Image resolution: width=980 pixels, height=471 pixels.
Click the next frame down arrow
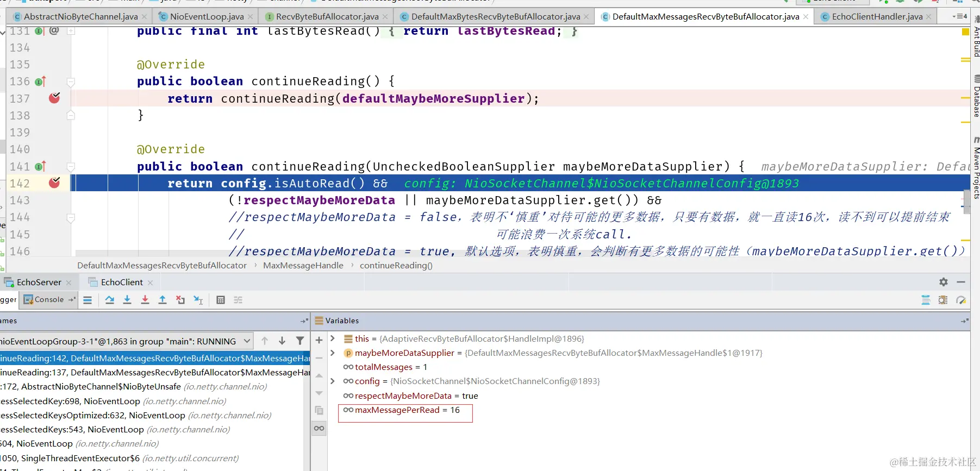(282, 341)
